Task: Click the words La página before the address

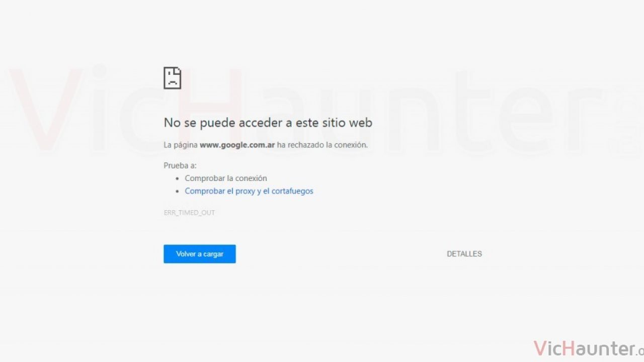Action: (181, 145)
